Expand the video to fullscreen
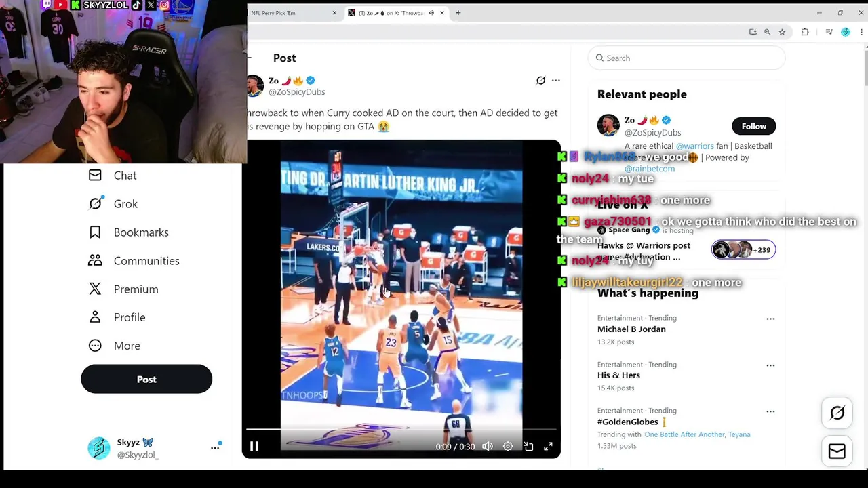 pos(548,446)
